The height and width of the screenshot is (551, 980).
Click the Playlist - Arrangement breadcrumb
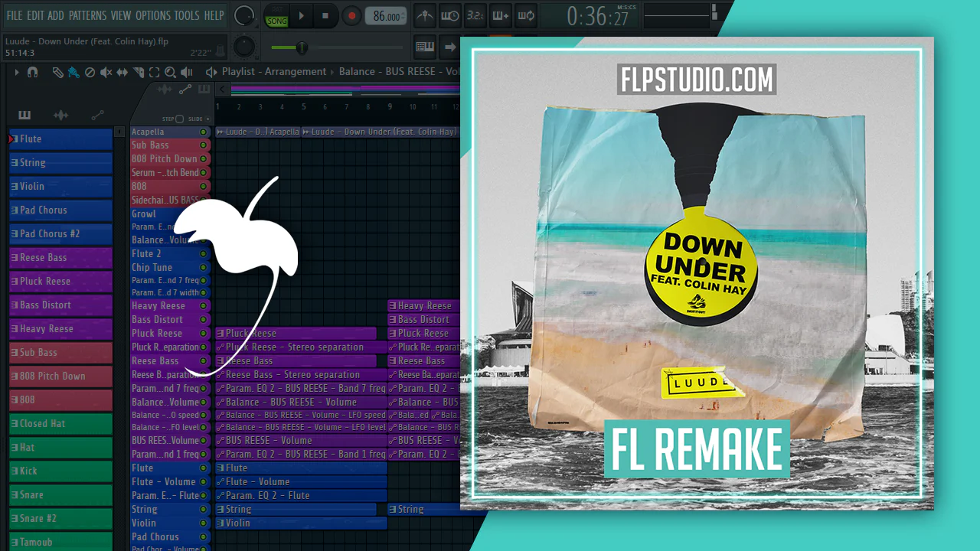pyautogui.click(x=274, y=72)
